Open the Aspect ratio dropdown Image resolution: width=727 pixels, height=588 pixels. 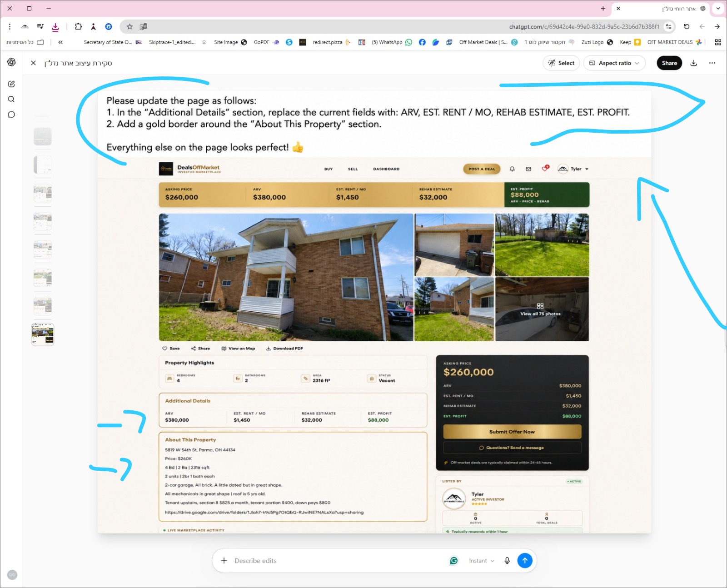pyautogui.click(x=614, y=63)
